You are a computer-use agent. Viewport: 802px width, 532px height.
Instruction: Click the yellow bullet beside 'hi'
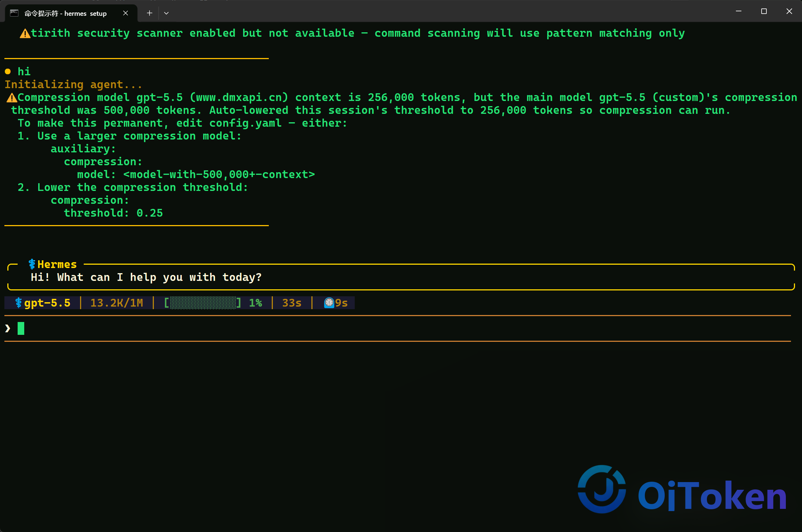(8, 72)
